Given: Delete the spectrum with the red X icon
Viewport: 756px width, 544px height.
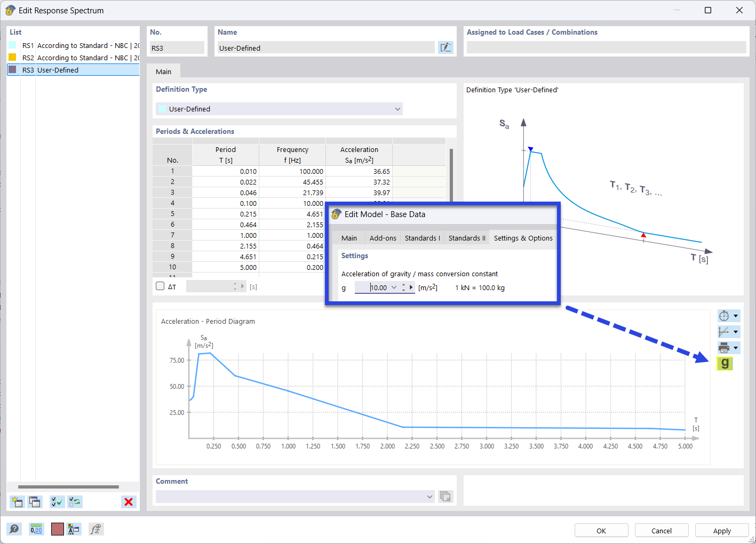Looking at the screenshot, I should (x=128, y=501).
